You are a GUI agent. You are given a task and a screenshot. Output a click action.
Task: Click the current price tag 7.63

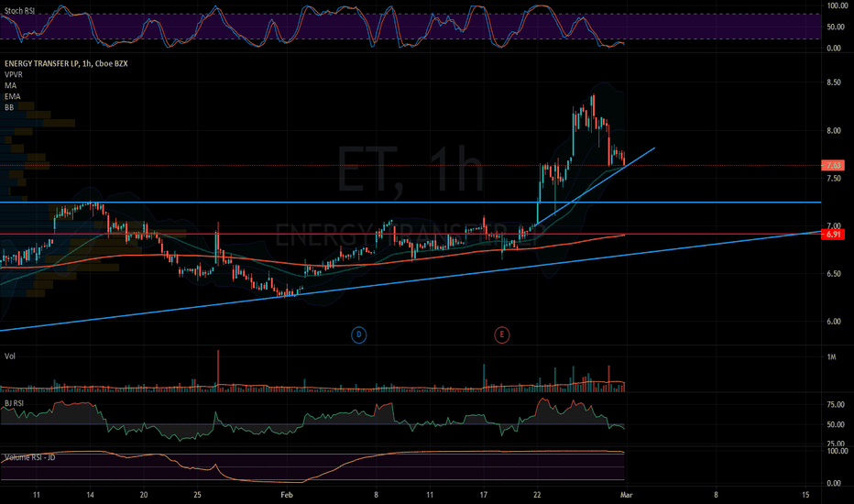tap(833, 165)
